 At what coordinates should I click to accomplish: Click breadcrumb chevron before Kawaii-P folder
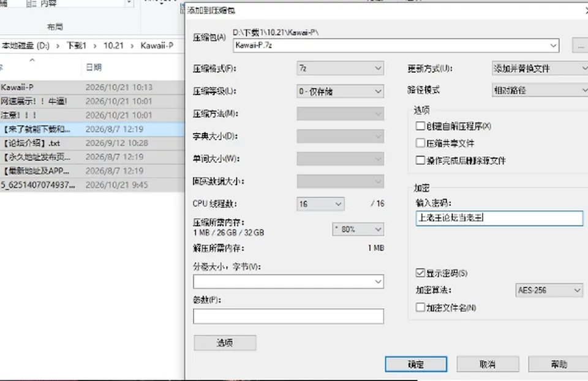(132, 46)
